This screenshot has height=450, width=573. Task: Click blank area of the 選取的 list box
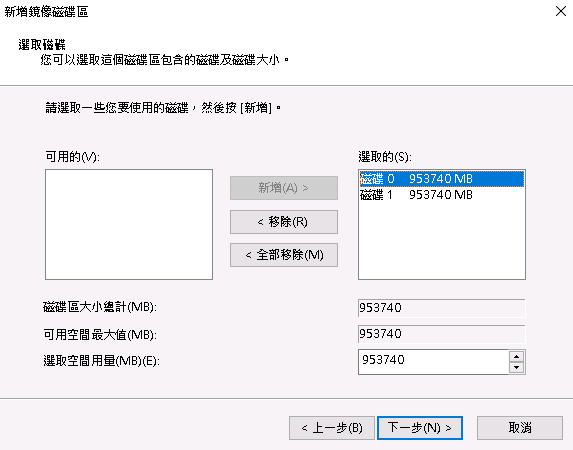pyautogui.click(x=441, y=241)
